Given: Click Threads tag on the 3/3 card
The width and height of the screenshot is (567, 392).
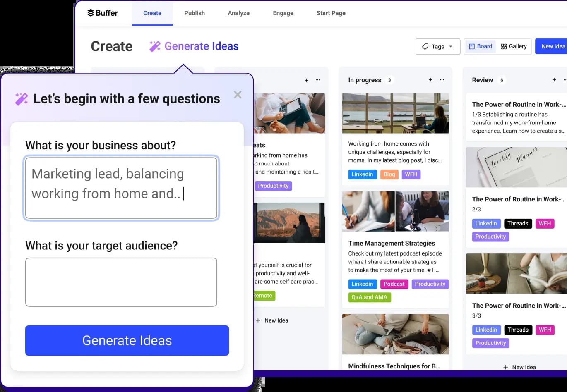Looking at the screenshot, I should point(518,330).
